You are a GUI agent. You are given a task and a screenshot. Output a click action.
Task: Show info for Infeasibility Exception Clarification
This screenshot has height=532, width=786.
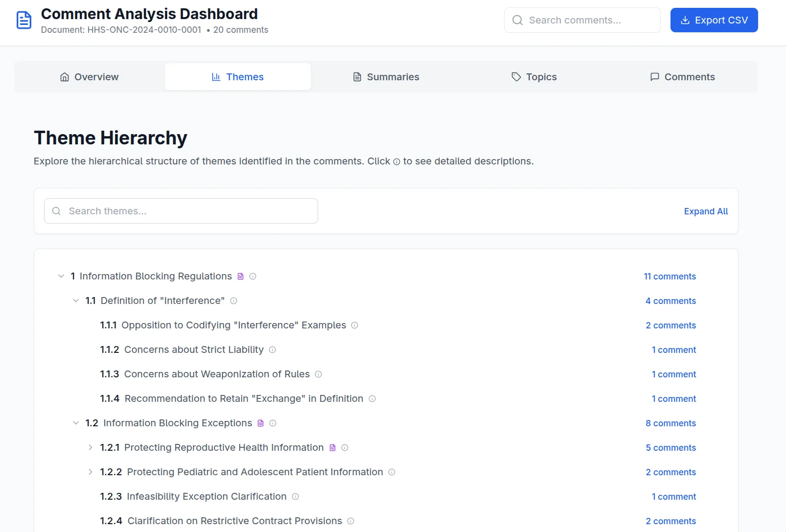(295, 497)
